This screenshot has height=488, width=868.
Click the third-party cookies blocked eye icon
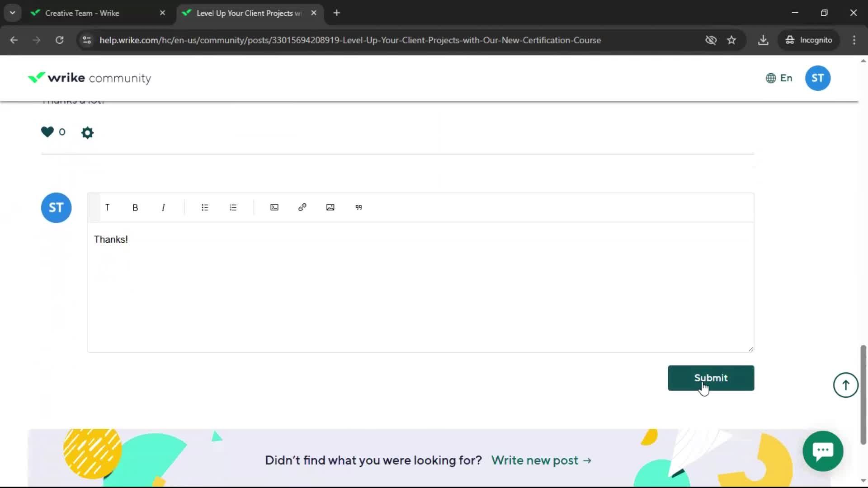[x=711, y=40]
